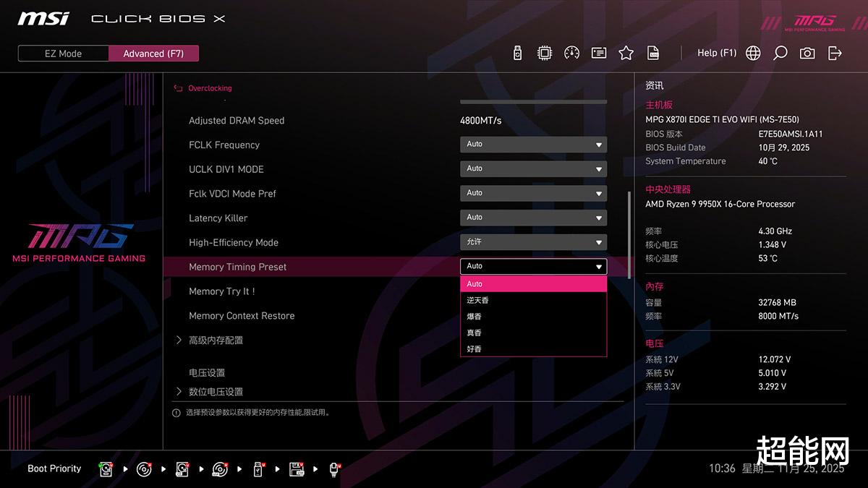Click the settings list vertical scrollbar
The width and height of the screenshot is (868, 488).
pyautogui.click(x=629, y=235)
